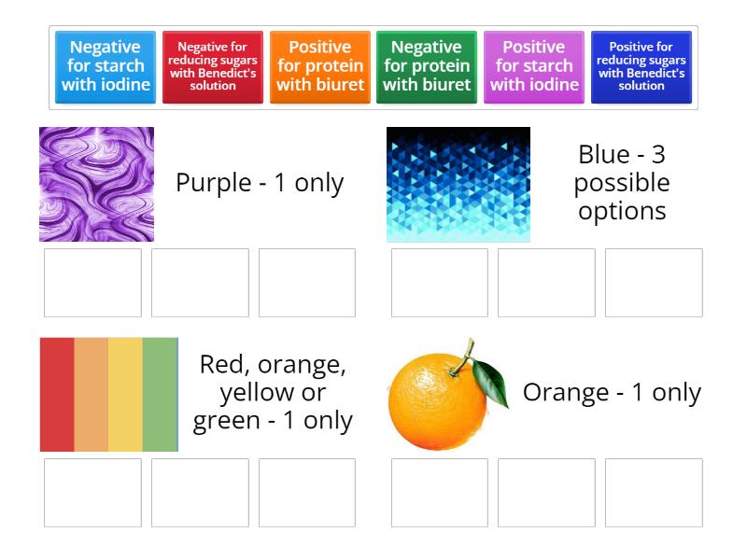Click the red-to-green striped color bar
This screenshot has height=560, width=747.
[108, 393]
